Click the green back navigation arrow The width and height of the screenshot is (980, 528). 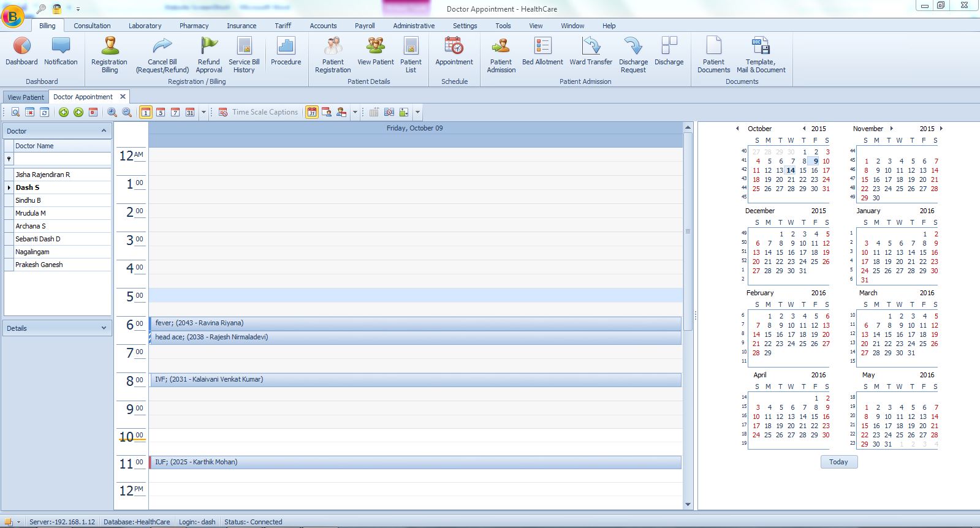pyautogui.click(x=64, y=112)
